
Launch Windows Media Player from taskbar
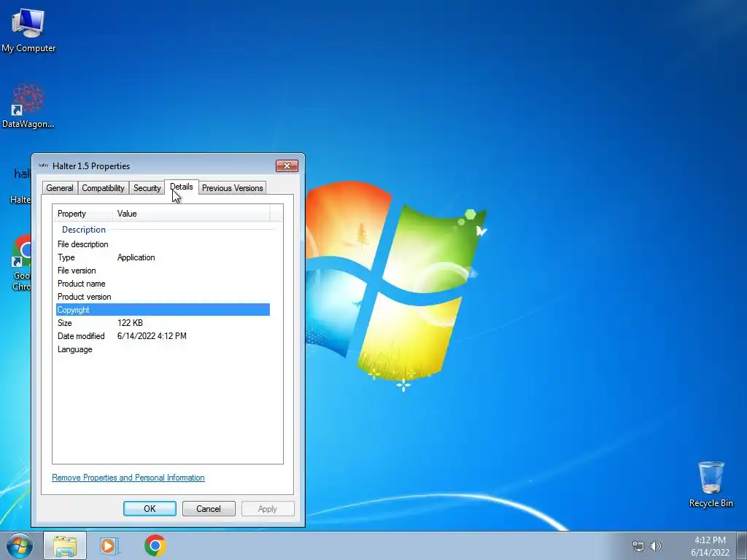[109, 545]
